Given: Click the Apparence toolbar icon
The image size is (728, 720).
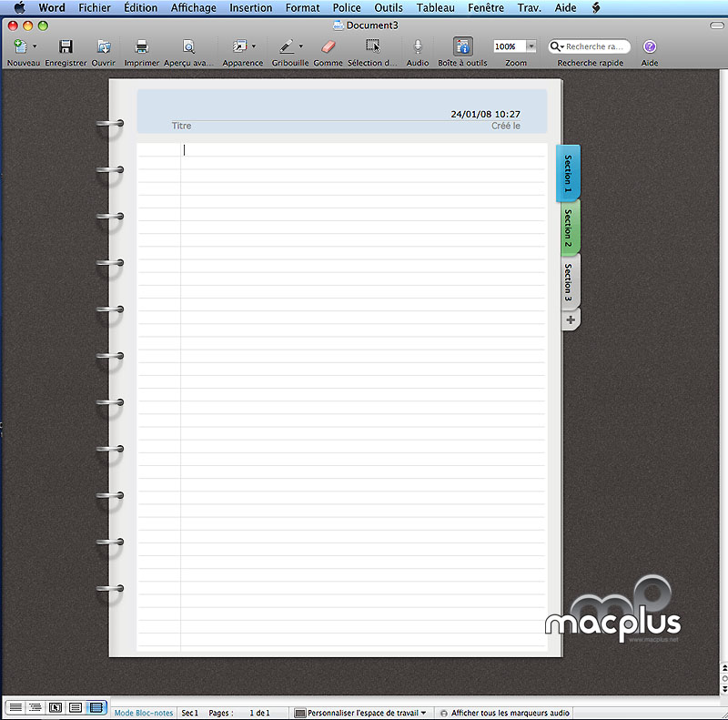Looking at the screenshot, I should 239,46.
